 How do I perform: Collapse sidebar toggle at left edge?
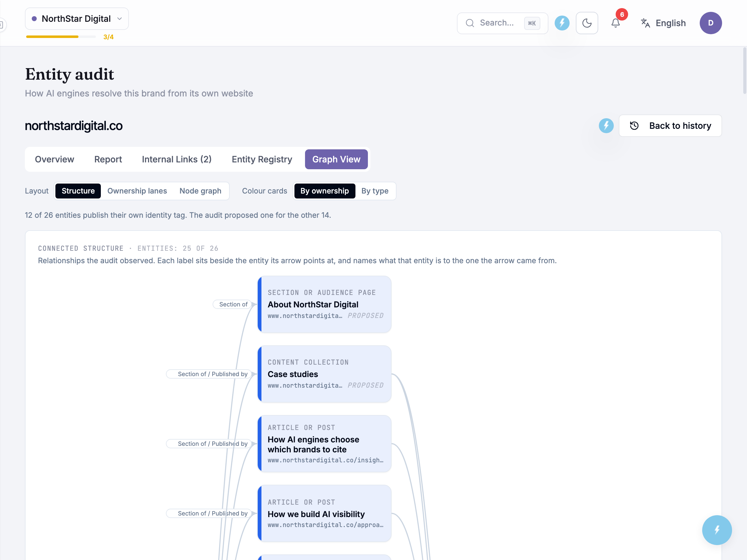[2, 25]
